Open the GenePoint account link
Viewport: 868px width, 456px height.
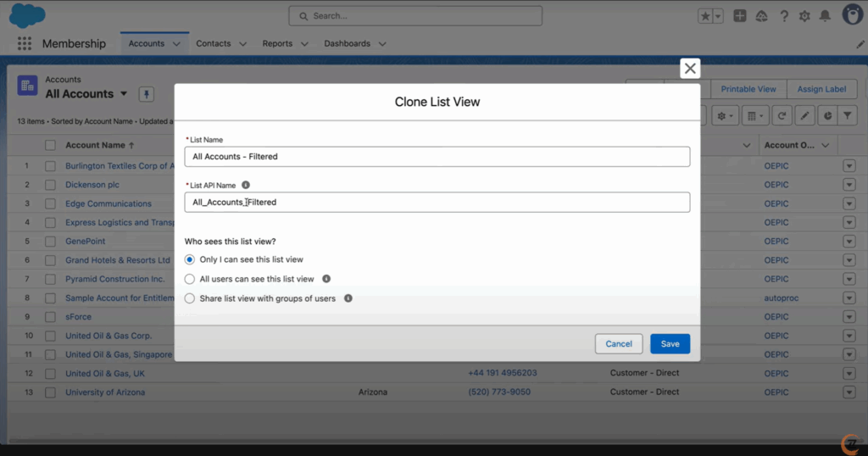[85, 242]
